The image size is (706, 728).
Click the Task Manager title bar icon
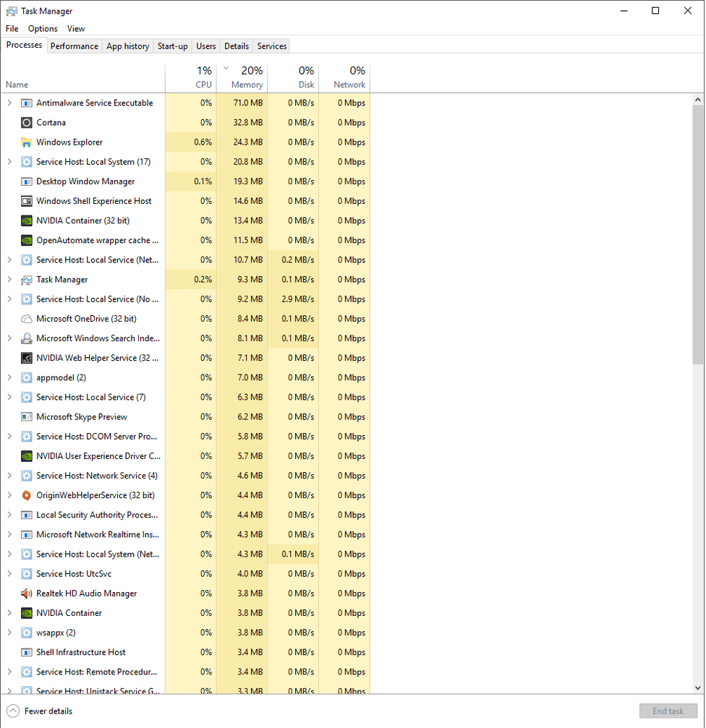12,11
